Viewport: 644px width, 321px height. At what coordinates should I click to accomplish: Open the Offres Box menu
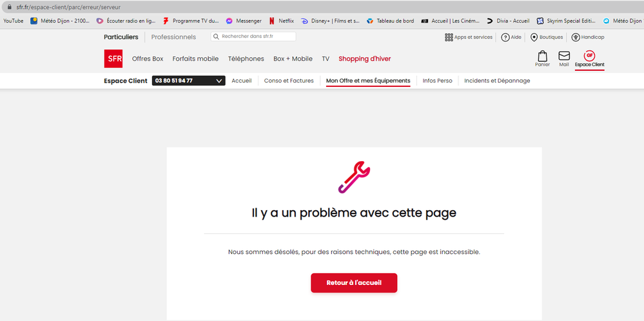click(x=148, y=59)
